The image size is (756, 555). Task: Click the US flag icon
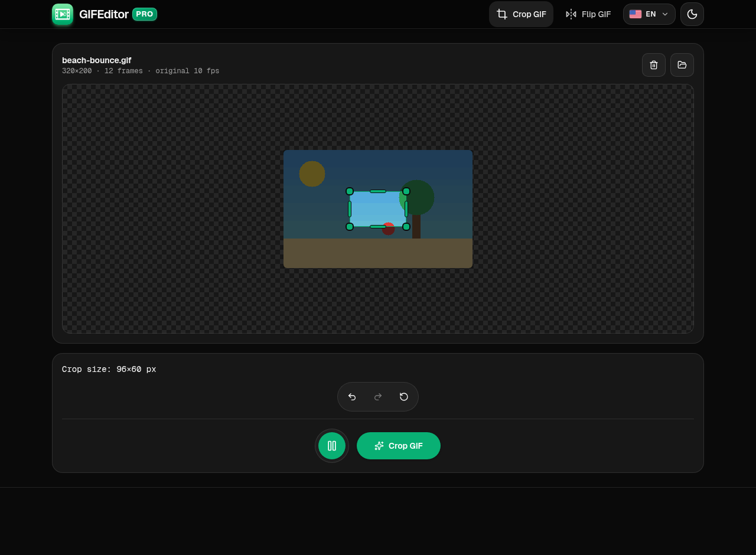click(x=636, y=14)
